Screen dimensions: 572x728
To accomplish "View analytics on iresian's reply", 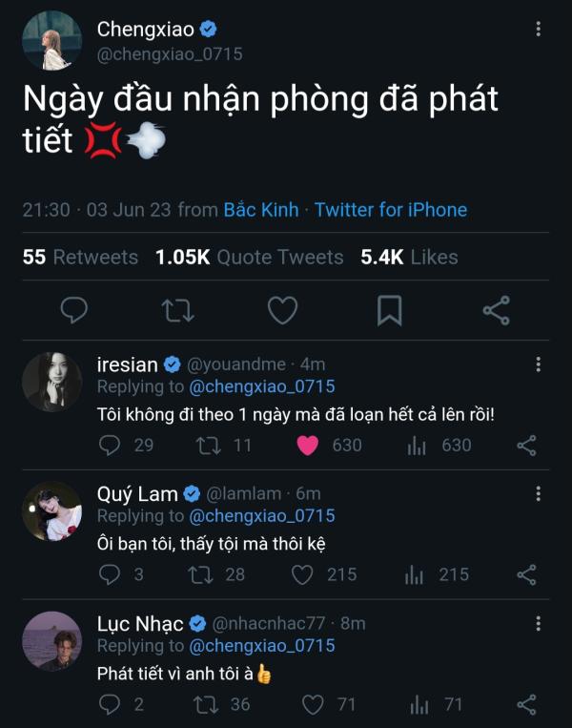I will coord(417,445).
